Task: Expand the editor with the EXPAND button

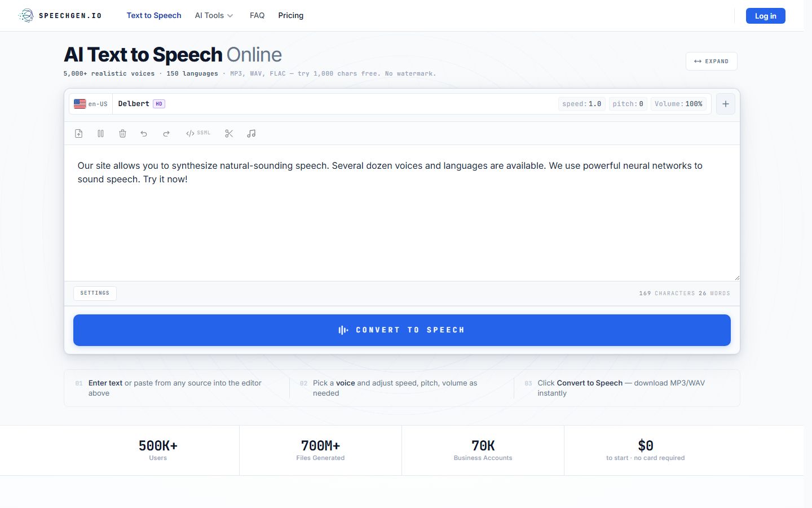Action: coord(712,62)
